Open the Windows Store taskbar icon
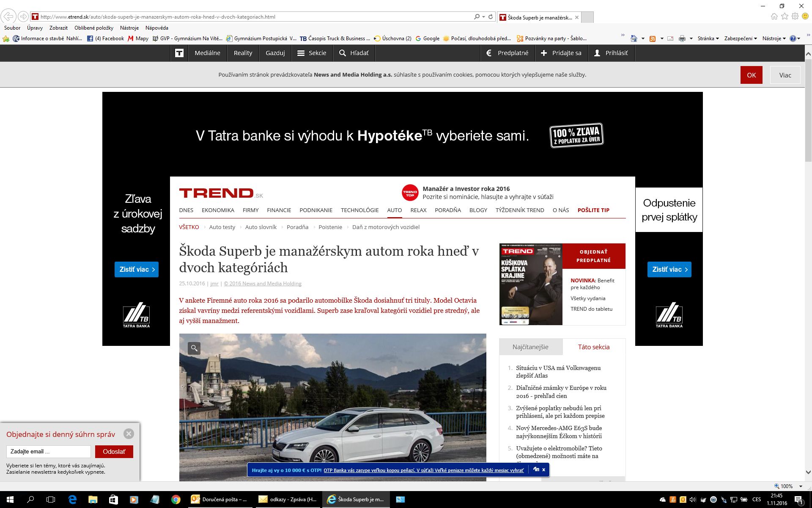Screen dimensions: 812x508 pos(113,500)
